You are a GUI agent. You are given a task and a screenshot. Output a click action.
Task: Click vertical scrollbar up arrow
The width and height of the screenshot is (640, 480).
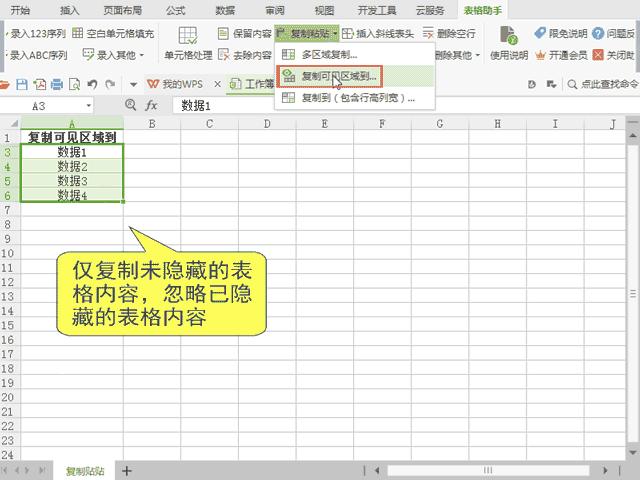click(633, 135)
